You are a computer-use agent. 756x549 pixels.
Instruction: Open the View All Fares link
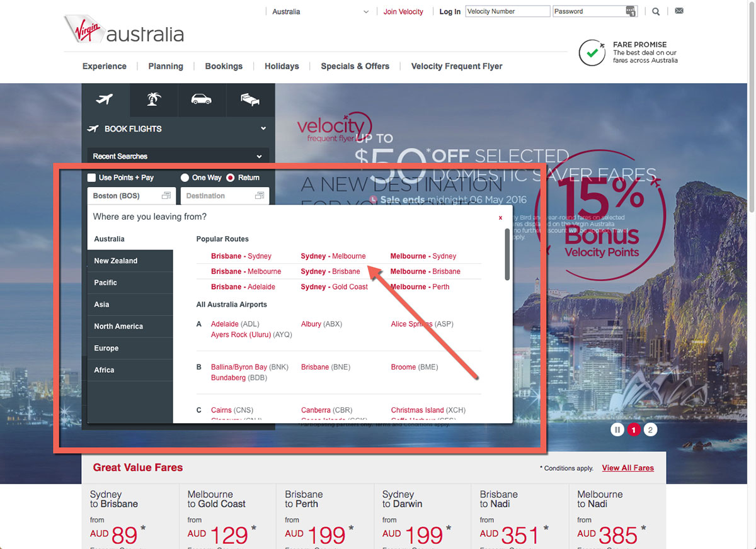point(627,468)
